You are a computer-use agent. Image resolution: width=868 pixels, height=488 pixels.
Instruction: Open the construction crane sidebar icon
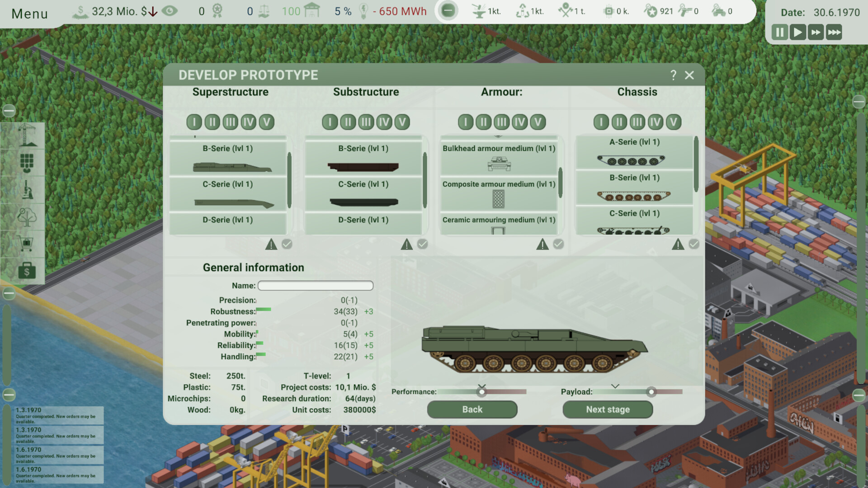point(27,135)
